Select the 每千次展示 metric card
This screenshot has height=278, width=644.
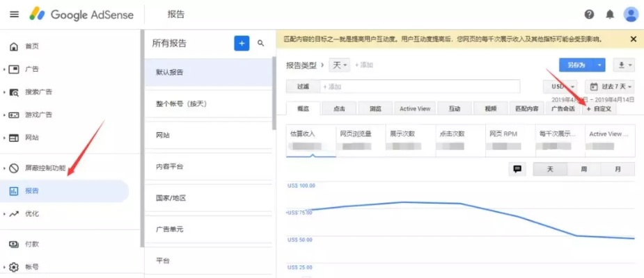pos(560,140)
